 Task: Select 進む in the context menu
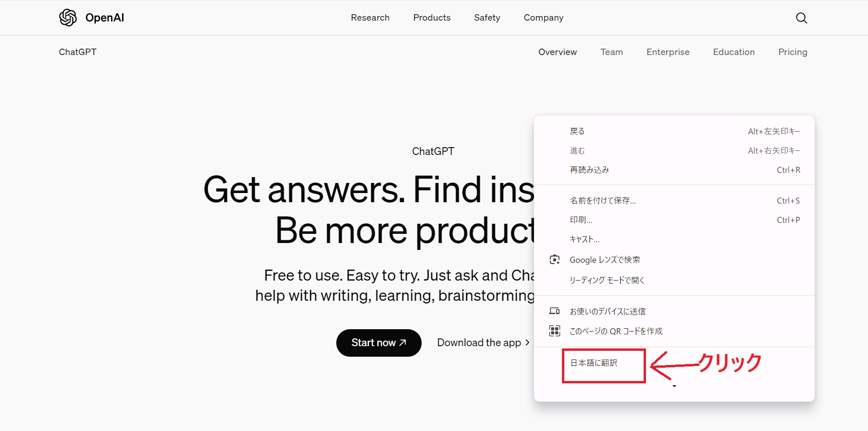tap(674, 150)
